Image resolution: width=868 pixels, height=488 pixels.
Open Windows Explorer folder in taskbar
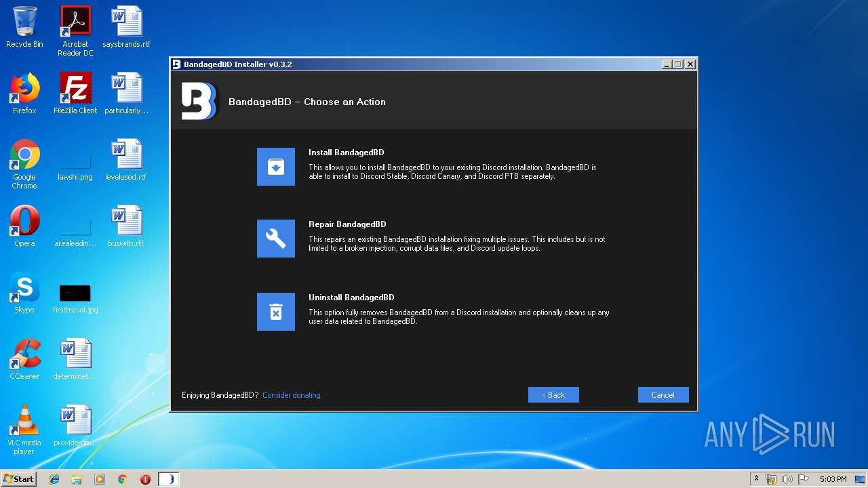[x=77, y=479]
